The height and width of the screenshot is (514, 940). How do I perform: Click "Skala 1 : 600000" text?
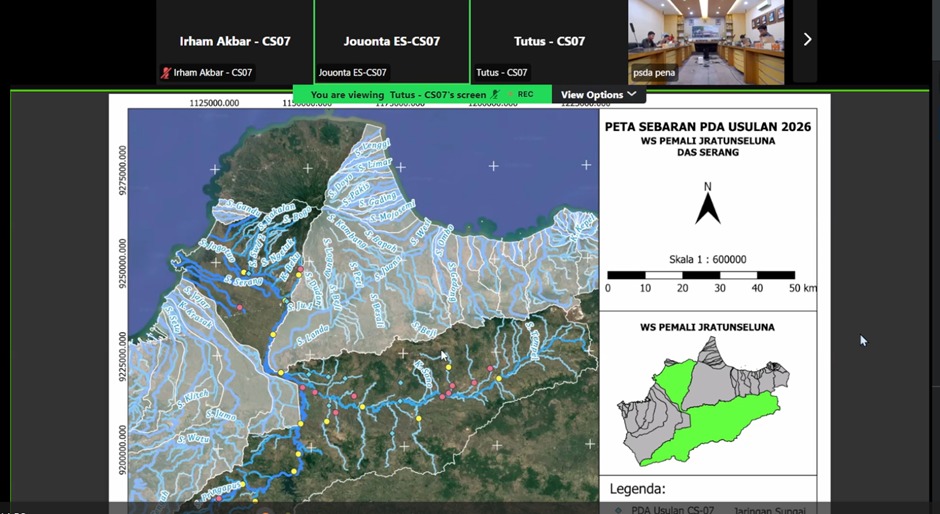pyautogui.click(x=707, y=260)
